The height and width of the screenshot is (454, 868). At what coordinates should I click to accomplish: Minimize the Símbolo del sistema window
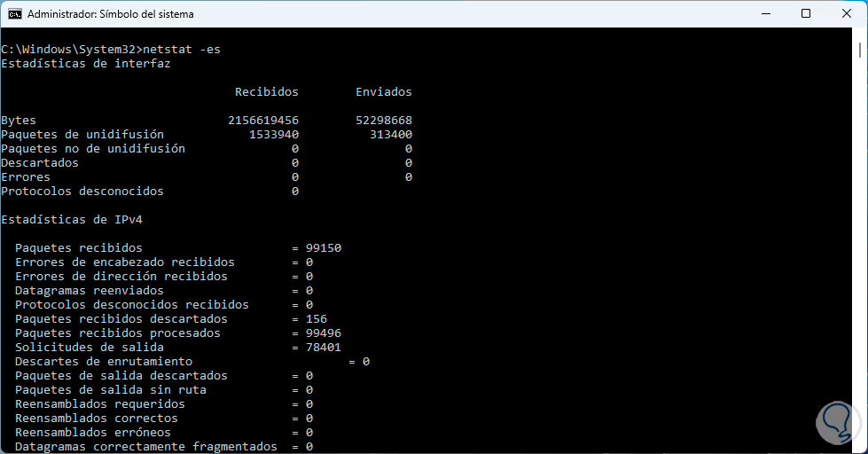click(x=766, y=14)
